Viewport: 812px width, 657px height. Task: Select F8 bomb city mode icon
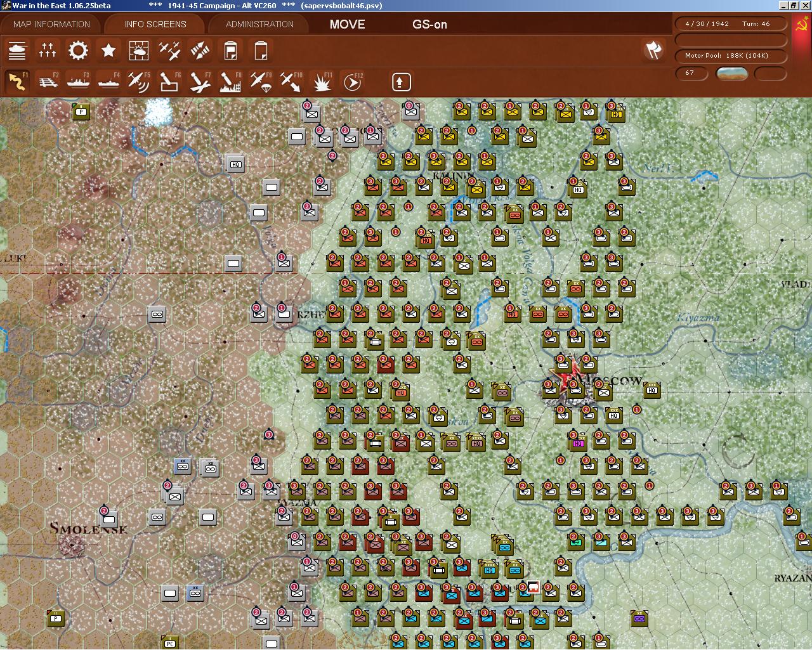coord(230,82)
